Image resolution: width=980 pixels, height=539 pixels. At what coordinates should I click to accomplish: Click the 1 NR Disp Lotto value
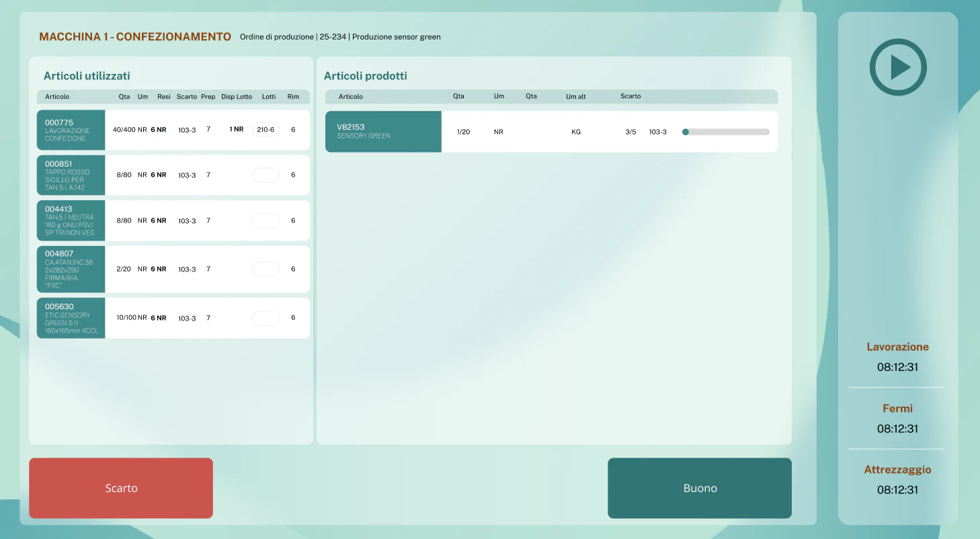click(237, 129)
